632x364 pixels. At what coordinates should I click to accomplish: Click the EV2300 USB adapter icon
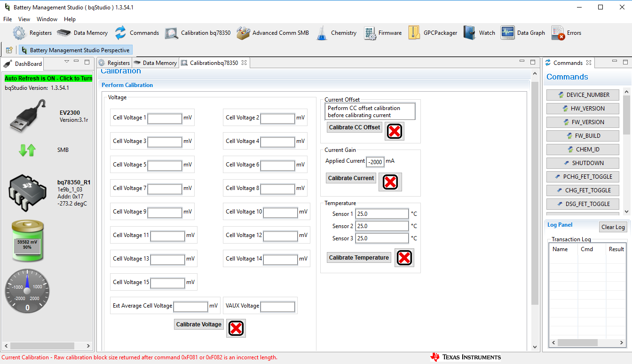coord(27,116)
